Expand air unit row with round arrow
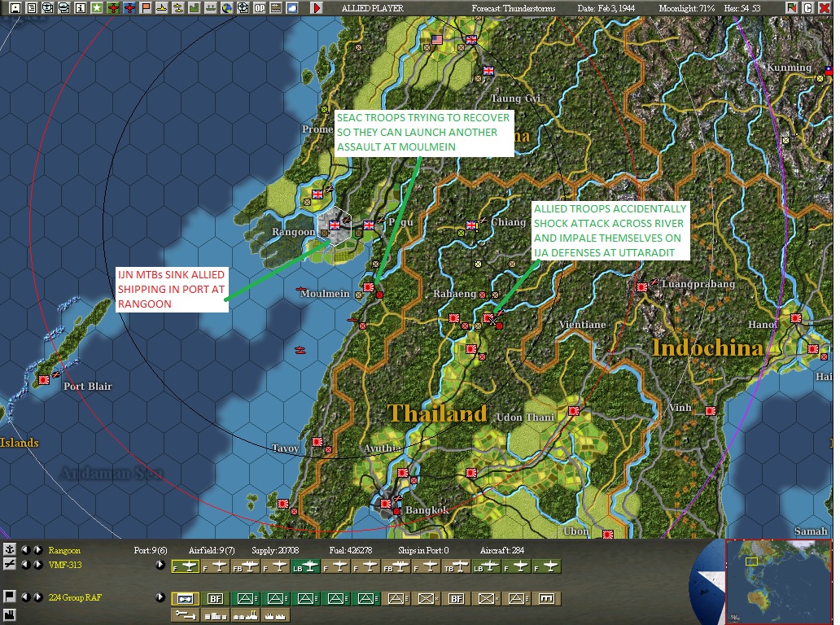Image resolution: width=840 pixels, height=625 pixels. pyautogui.click(x=160, y=565)
